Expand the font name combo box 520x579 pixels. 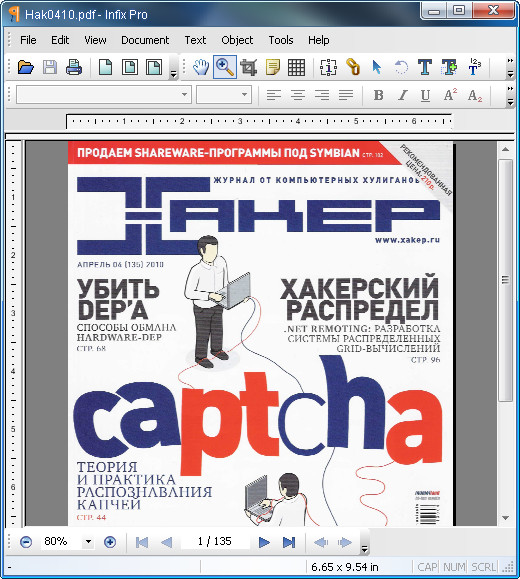[x=104, y=95]
